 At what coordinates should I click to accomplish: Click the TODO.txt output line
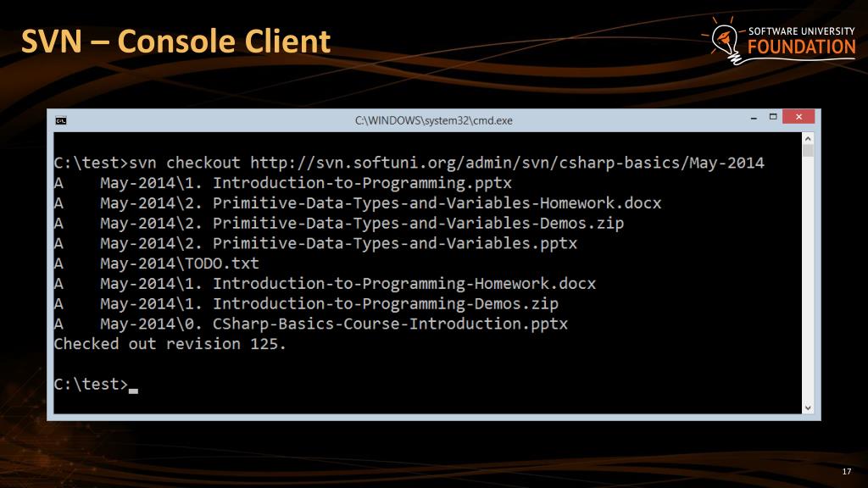pyautogui.click(x=156, y=263)
